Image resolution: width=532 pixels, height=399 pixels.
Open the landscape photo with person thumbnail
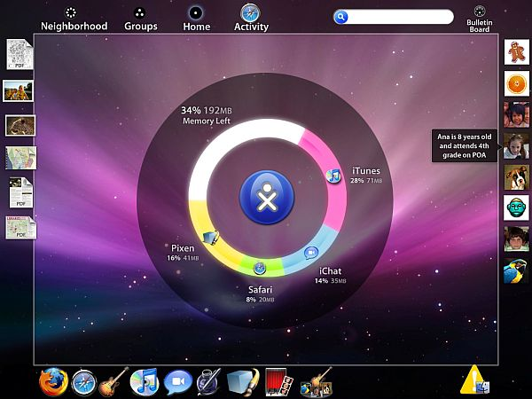[18, 91]
